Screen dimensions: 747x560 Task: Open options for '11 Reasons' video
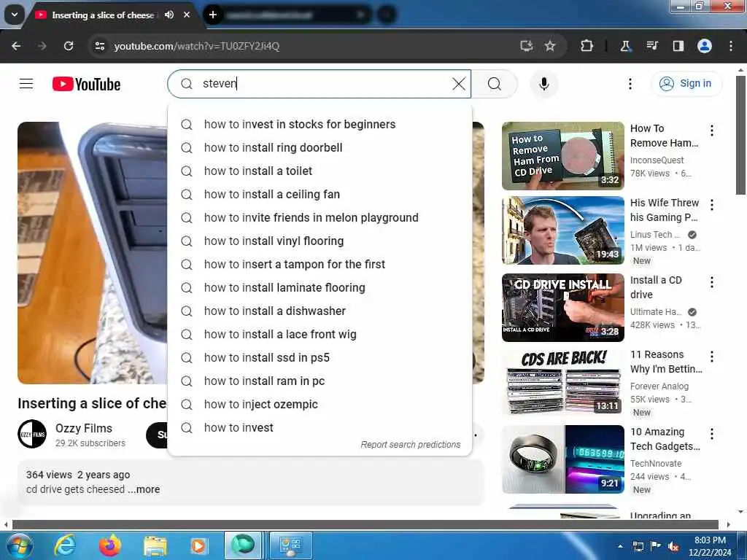712,356
